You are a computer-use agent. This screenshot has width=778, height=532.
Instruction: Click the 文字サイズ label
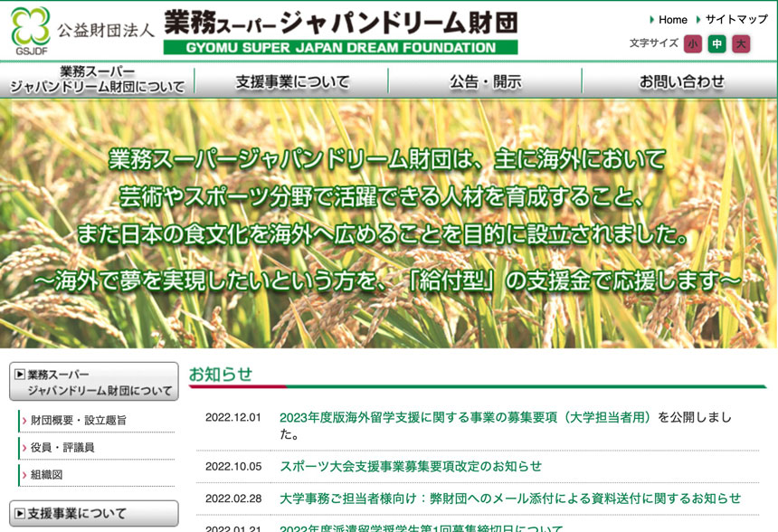coord(653,43)
